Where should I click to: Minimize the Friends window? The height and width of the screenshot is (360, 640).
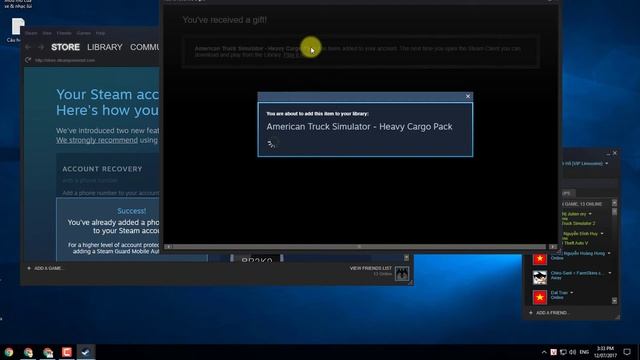(608, 154)
